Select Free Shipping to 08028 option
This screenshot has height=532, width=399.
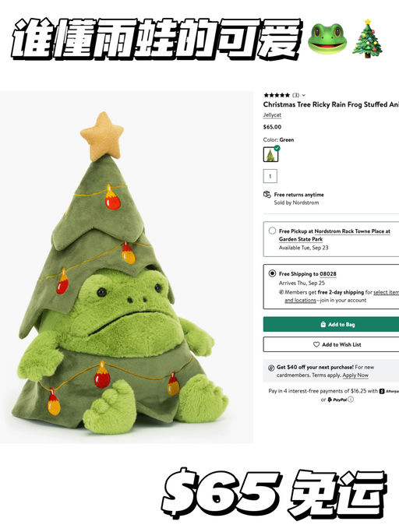click(272, 273)
